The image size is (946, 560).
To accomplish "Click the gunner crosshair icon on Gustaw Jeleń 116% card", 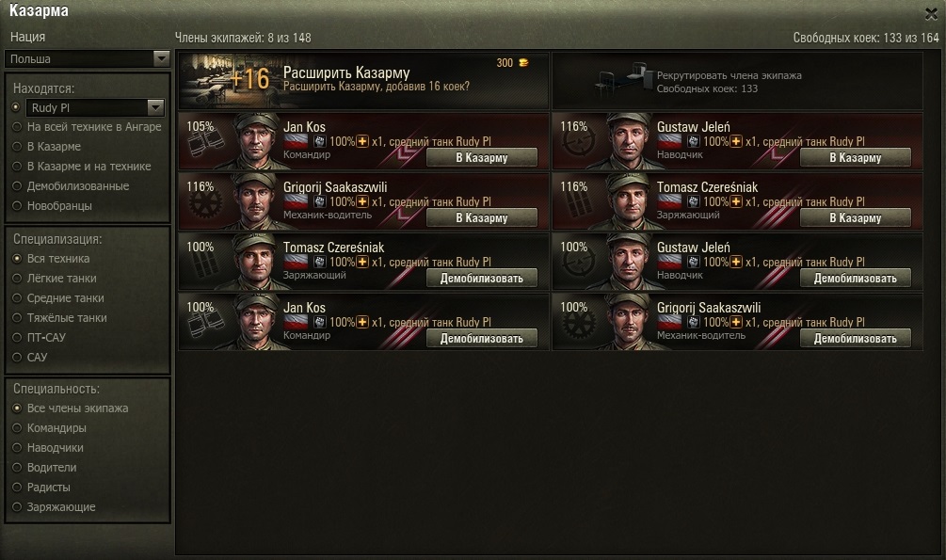I will pos(578,141).
